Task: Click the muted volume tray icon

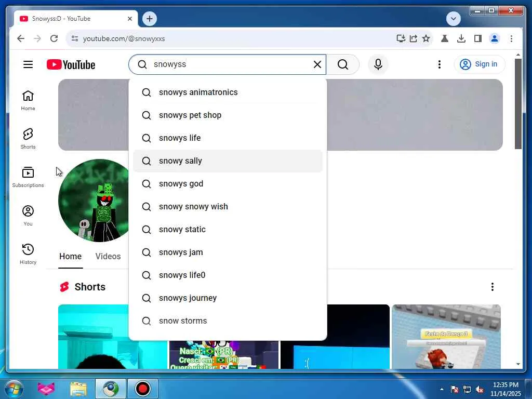Action: (x=480, y=390)
